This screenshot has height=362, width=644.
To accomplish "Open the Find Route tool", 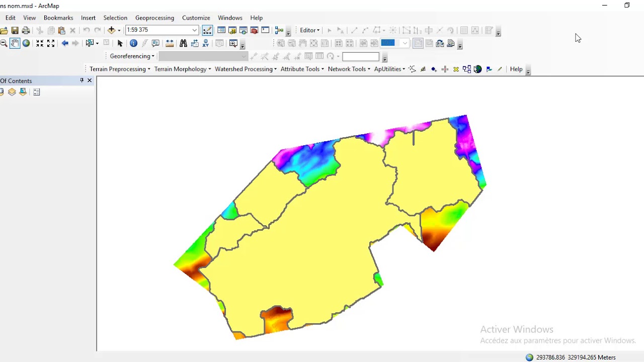I will click(194, 43).
